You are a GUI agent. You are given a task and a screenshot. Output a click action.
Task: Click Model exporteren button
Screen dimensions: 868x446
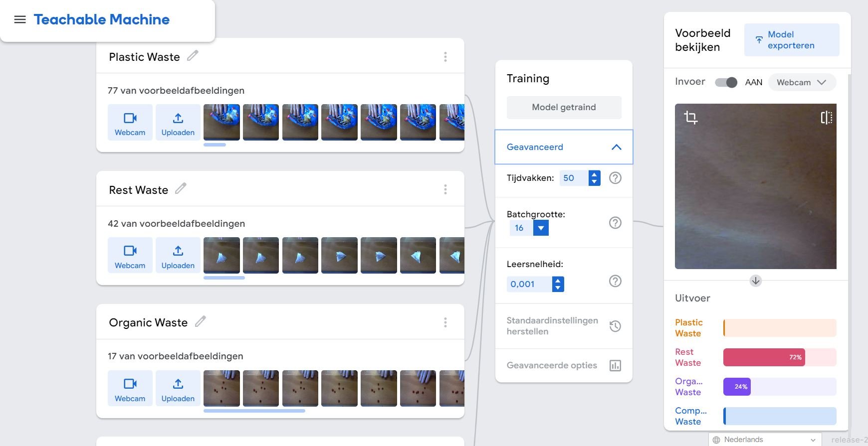792,40
